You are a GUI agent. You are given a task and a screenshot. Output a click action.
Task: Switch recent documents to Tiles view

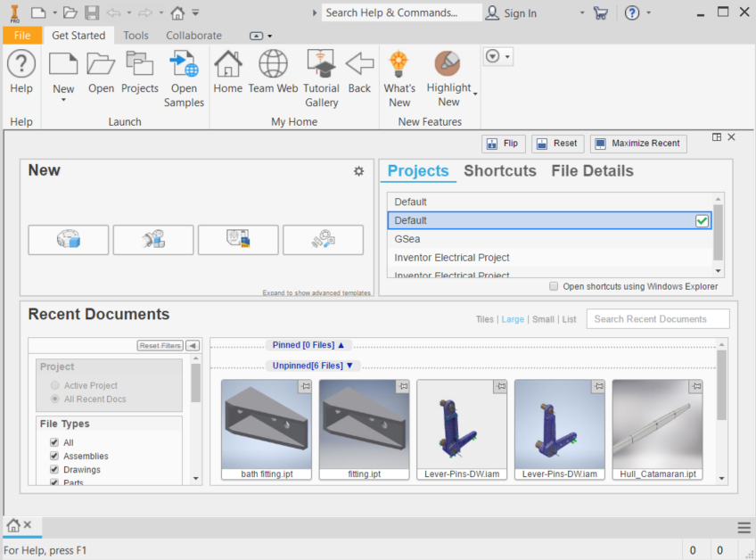click(x=485, y=319)
